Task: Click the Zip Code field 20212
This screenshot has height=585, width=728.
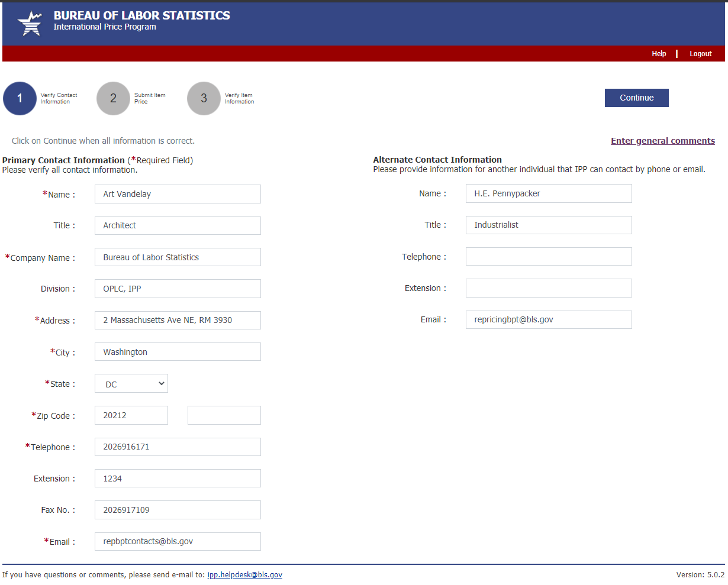Action: pos(131,415)
